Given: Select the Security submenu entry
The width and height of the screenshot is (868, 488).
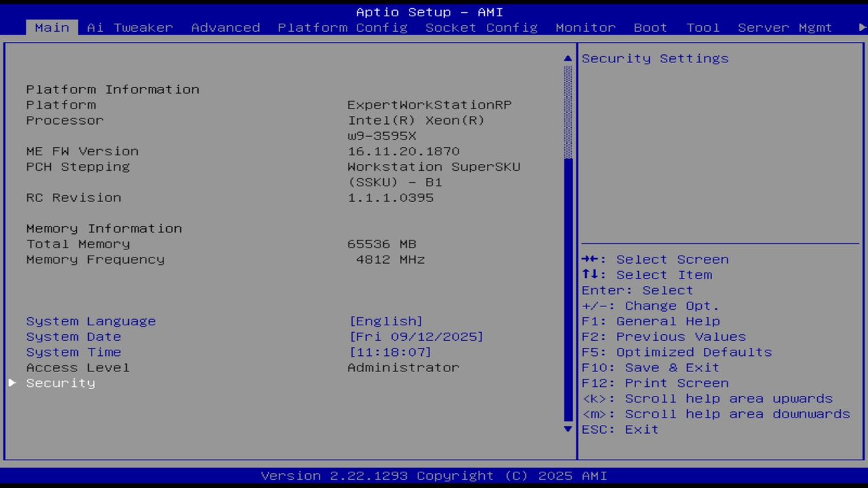Looking at the screenshot, I should point(60,383).
